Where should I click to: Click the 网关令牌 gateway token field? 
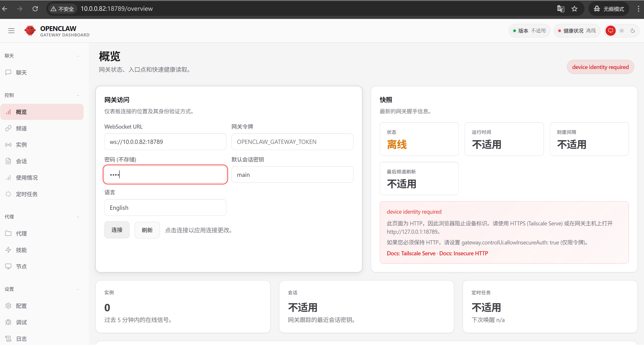[292, 142]
